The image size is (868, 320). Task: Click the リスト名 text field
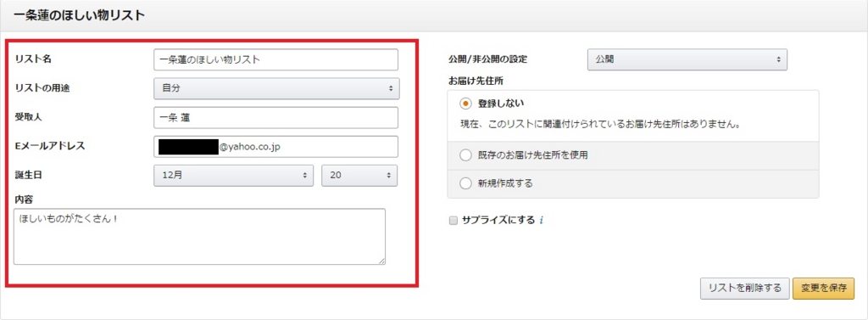[275, 59]
